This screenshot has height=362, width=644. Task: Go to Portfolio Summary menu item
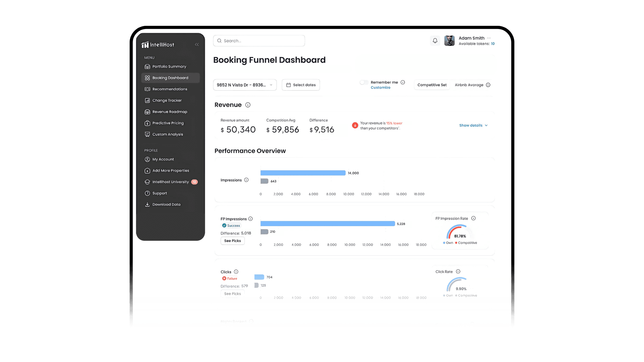pos(169,67)
